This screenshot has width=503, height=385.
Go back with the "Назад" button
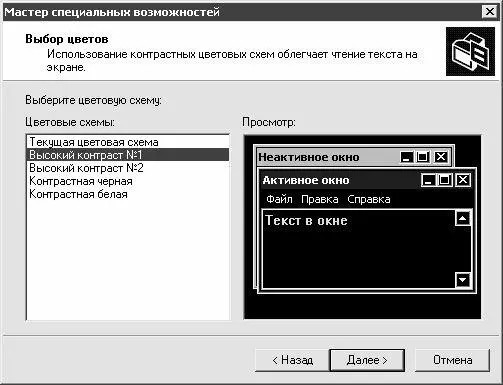[292, 360]
